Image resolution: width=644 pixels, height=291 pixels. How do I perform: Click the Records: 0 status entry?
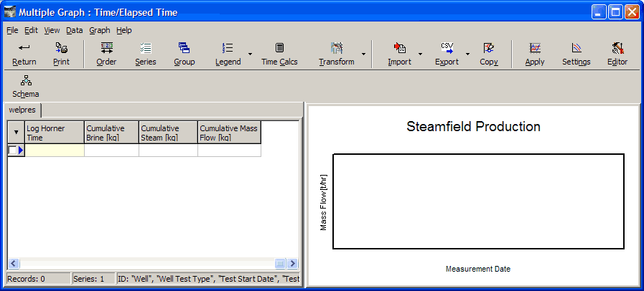coord(39,279)
